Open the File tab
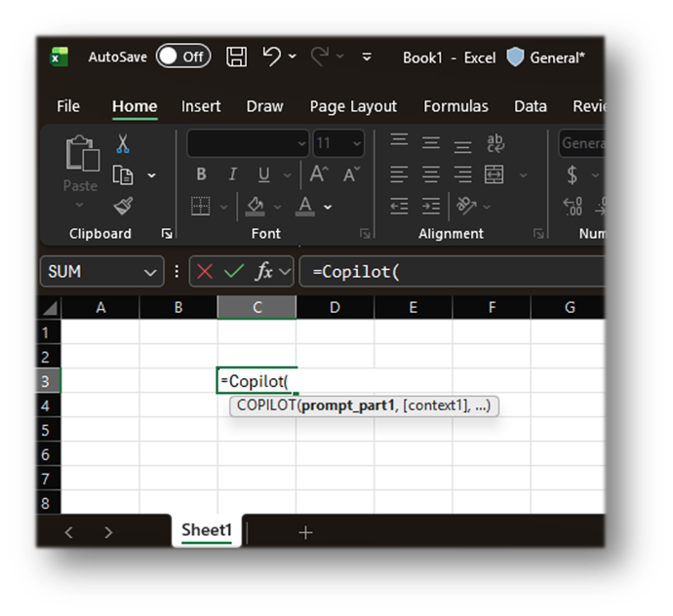This screenshot has width=673, height=616. 68,106
